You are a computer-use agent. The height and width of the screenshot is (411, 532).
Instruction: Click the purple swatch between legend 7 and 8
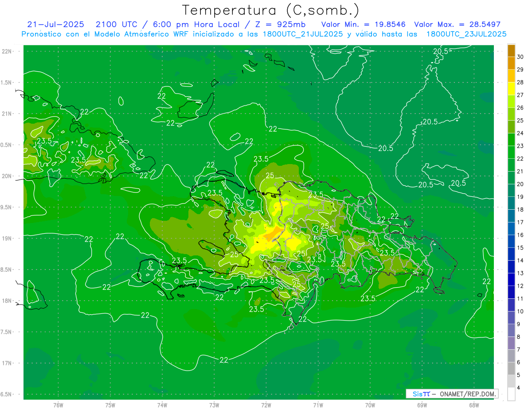coord(511,343)
